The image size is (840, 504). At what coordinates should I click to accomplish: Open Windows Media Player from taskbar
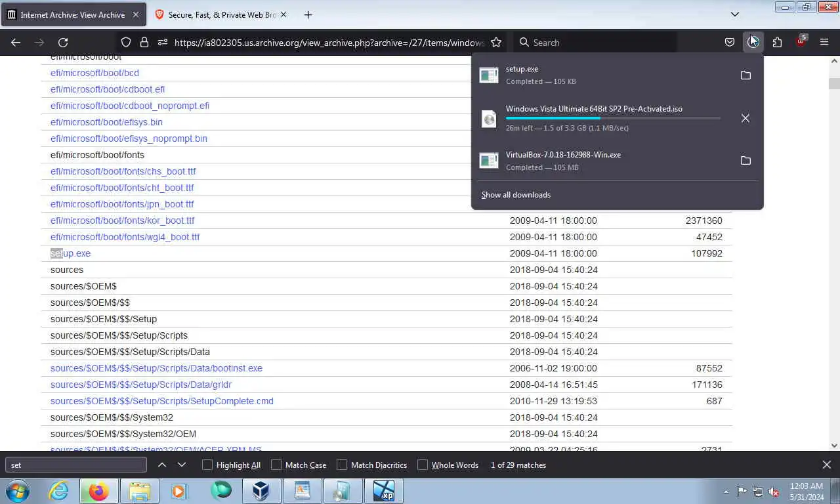pyautogui.click(x=179, y=491)
